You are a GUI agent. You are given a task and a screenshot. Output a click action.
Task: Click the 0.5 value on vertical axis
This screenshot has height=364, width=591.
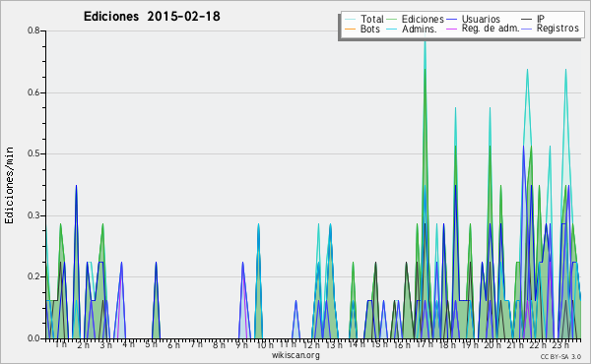pyautogui.click(x=33, y=154)
